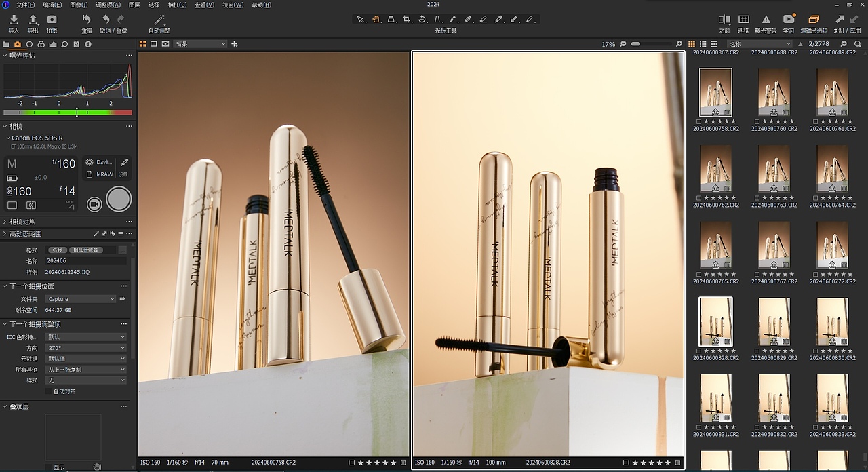The image size is (868, 472).
Task: Click the 导入 import icon
Action: click(x=14, y=20)
